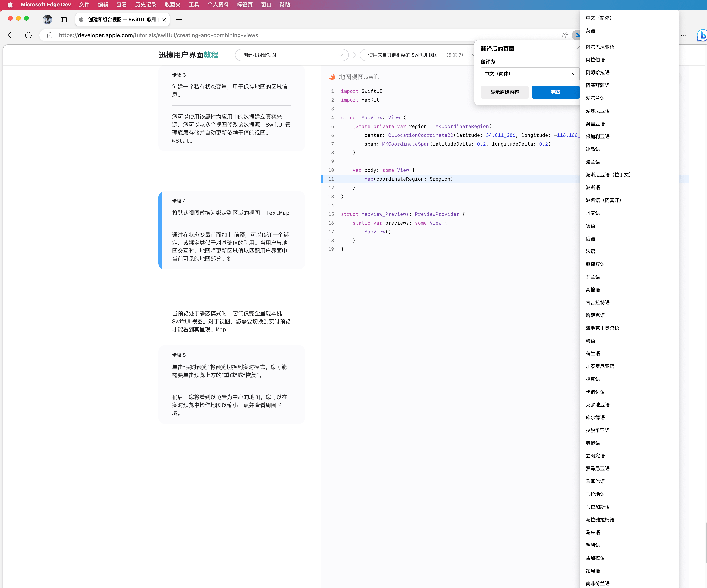
Task: Choose 保加利亚语 language option
Action: coord(629,136)
